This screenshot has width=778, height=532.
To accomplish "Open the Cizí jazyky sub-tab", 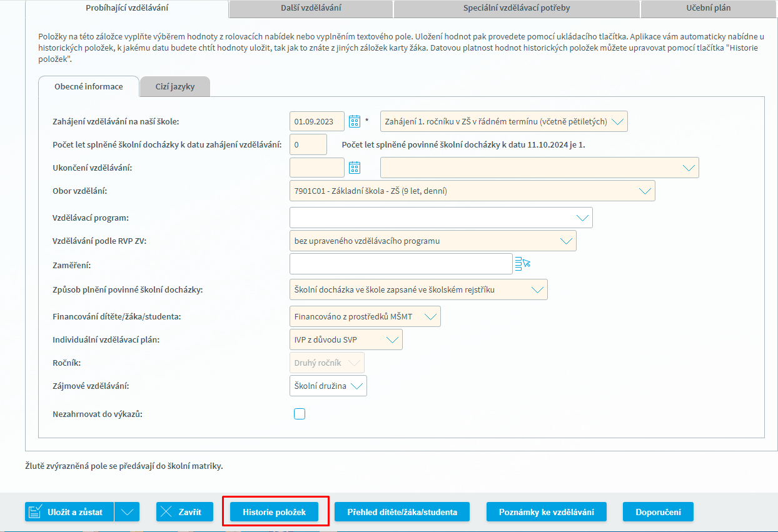I will (x=175, y=87).
